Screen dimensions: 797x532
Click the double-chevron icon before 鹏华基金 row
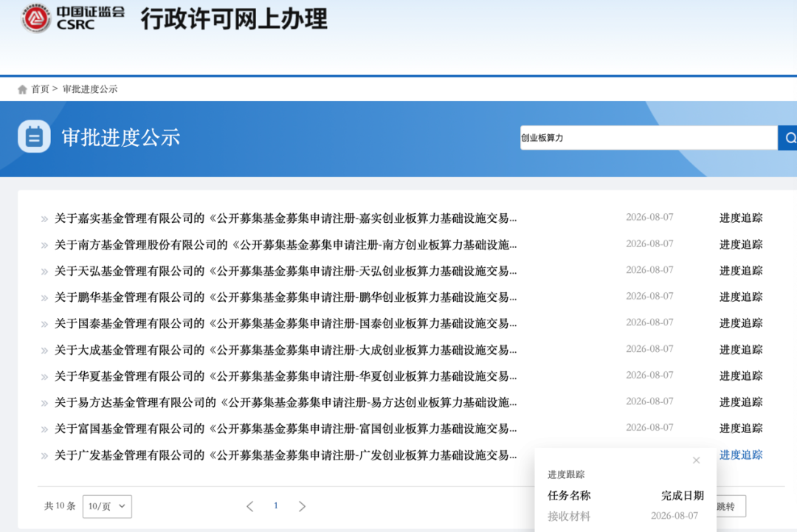pyautogui.click(x=45, y=298)
